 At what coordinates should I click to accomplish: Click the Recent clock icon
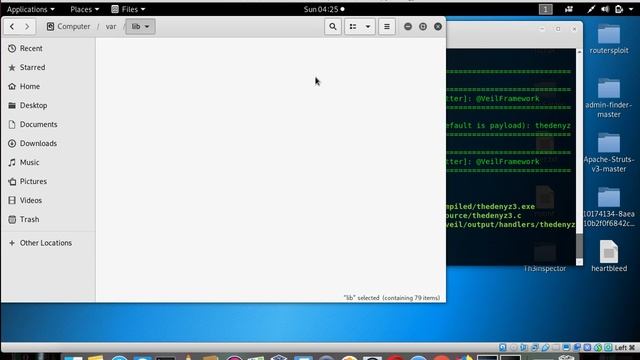pos(12,48)
